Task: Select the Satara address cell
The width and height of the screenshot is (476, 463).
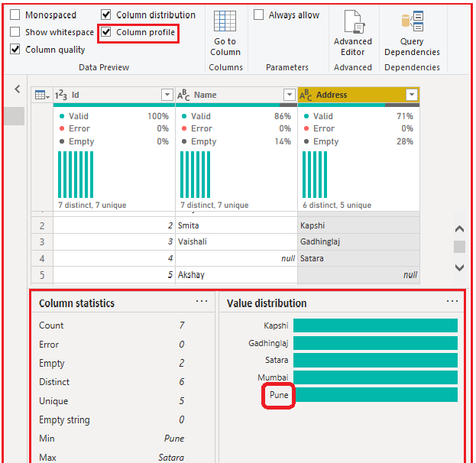Action: point(359,258)
